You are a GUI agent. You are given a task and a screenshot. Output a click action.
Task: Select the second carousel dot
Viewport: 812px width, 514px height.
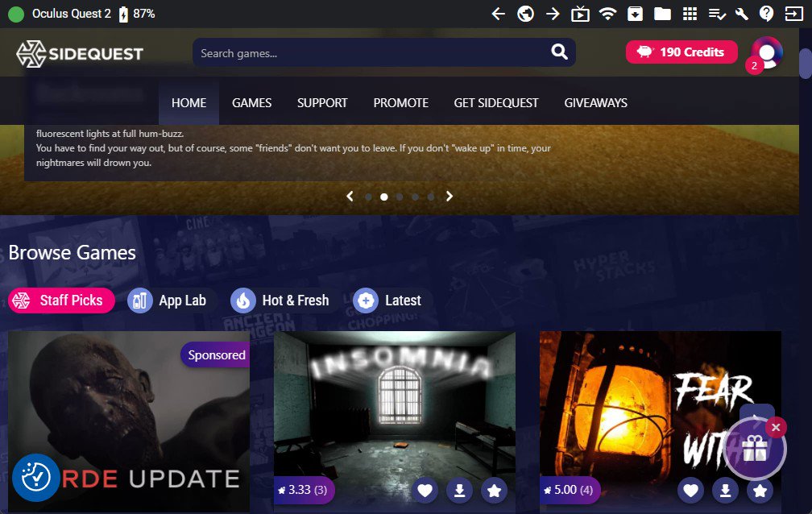tap(384, 197)
